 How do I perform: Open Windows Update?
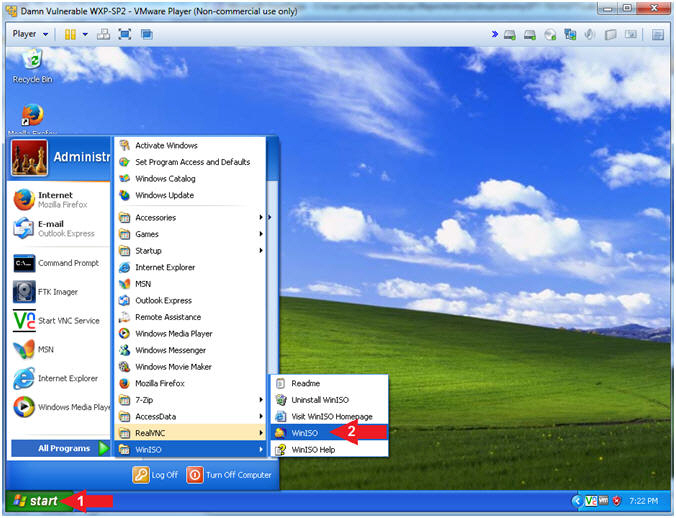coord(190,195)
